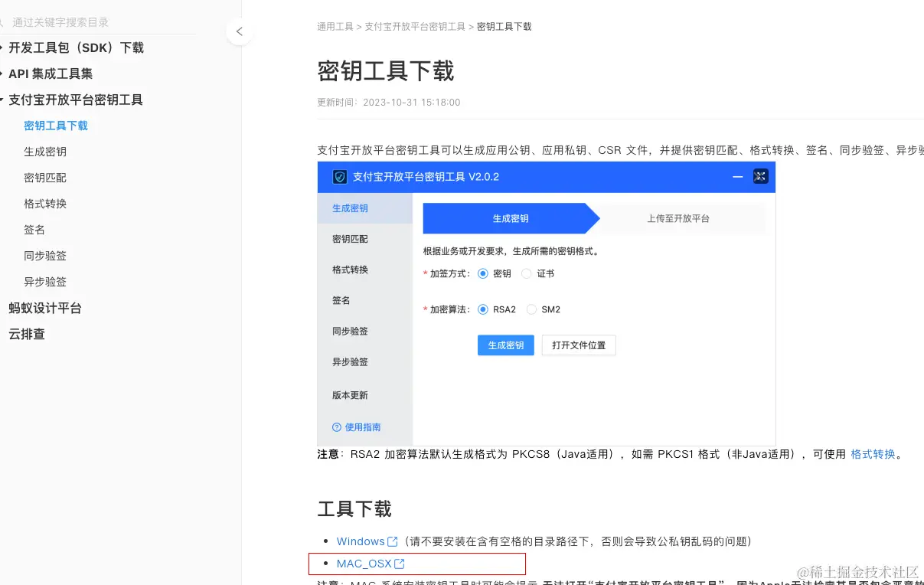Open 密钥工具下载 in the sidebar
The image size is (924, 585).
56,126
